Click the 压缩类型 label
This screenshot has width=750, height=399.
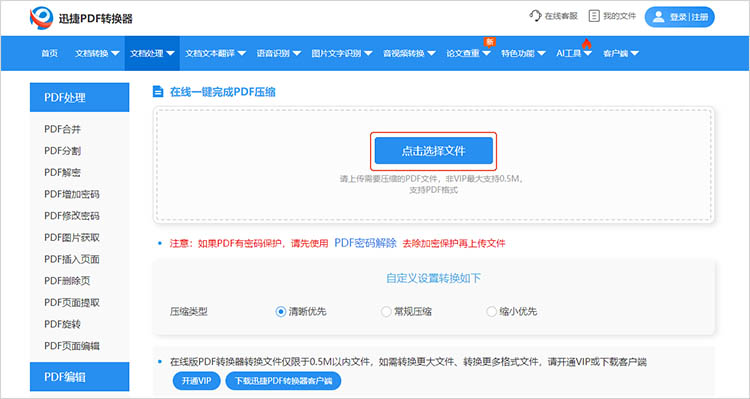[x=188, y=312]
